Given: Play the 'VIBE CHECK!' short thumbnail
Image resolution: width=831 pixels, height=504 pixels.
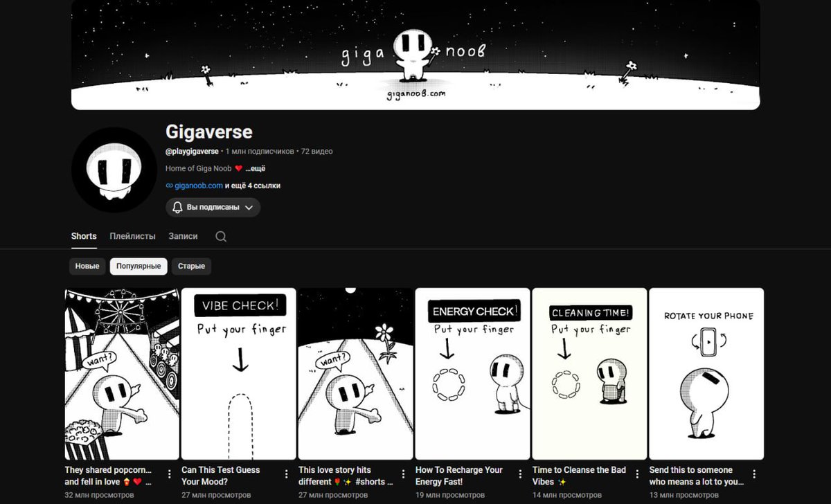Looking at the screenshot, I should point(239,374).
